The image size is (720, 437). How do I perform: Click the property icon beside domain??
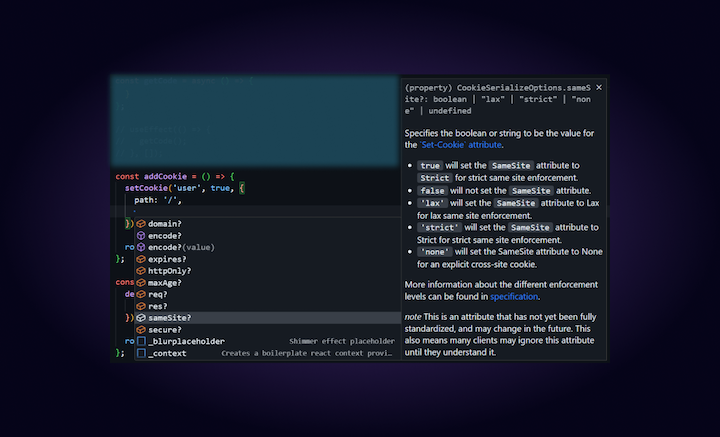141,223
